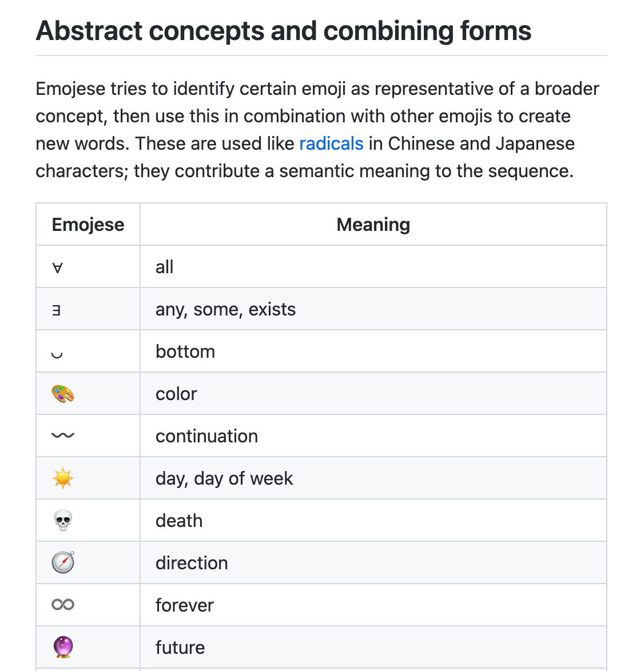Screen dimensions: 644x671
Task: Click the compass emoji for direction
Action: click(63, 562)
